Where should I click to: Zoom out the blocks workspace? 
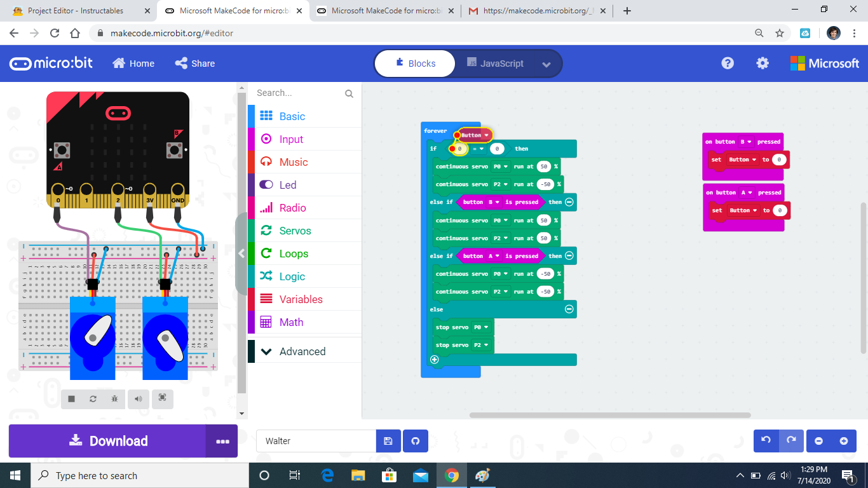(818, 441)
